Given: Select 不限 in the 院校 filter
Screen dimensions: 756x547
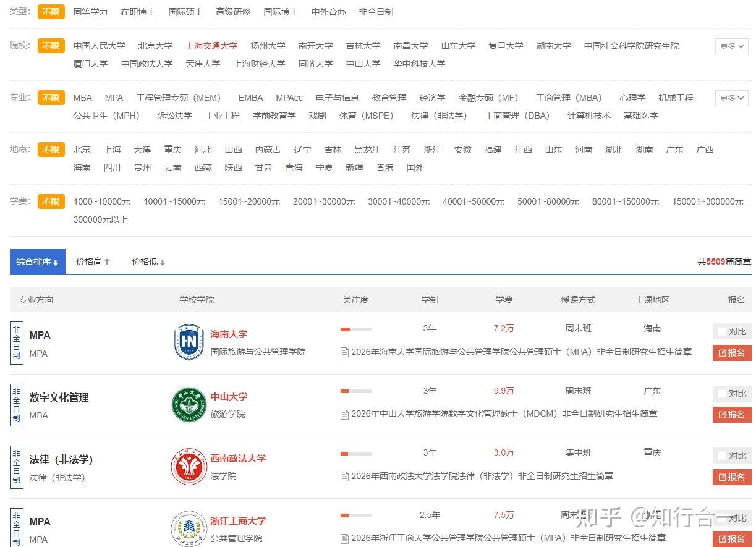Looking at the screenshot, I should point(51,46).
